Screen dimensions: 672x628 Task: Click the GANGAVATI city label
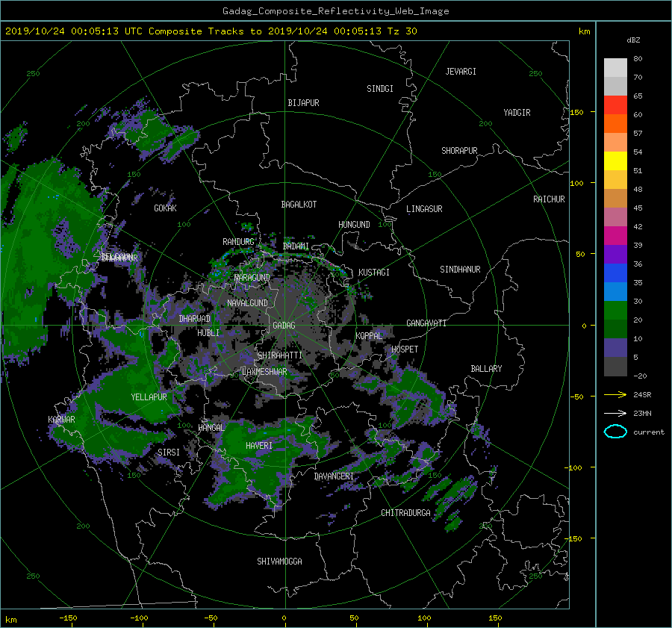pyautogui.click(x=426, y=323)
